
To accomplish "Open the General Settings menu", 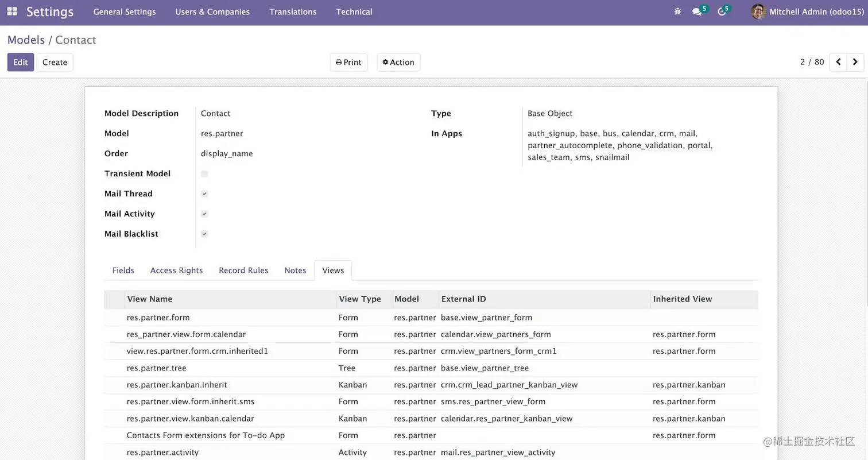I will pos(125,11).
